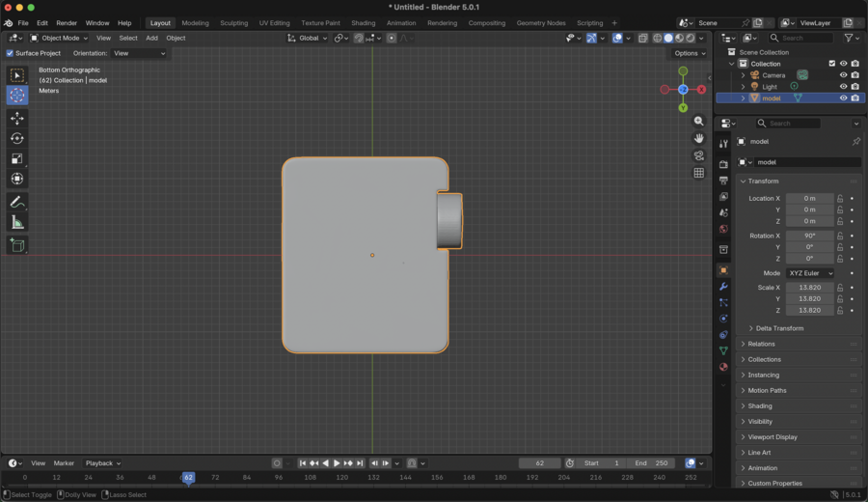This screenshot has width=868, height=502.
Task: Open the Render menu
Action: 67,23
